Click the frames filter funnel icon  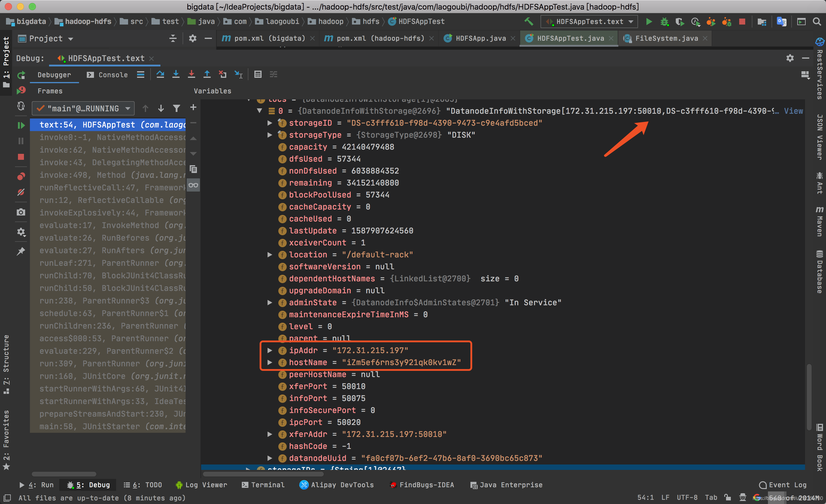[x=177, y=108]
